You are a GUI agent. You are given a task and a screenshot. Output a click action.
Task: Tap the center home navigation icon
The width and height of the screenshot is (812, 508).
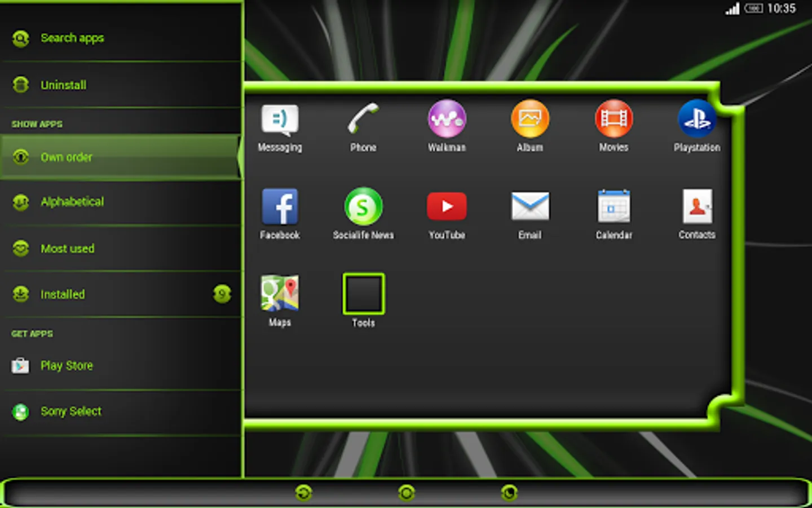click(x=406, y=493)
